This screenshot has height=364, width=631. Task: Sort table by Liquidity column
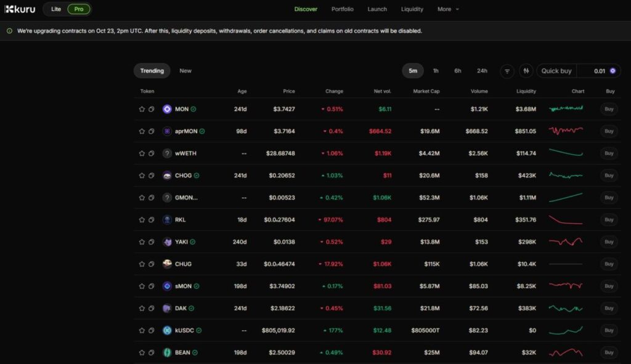526,91
